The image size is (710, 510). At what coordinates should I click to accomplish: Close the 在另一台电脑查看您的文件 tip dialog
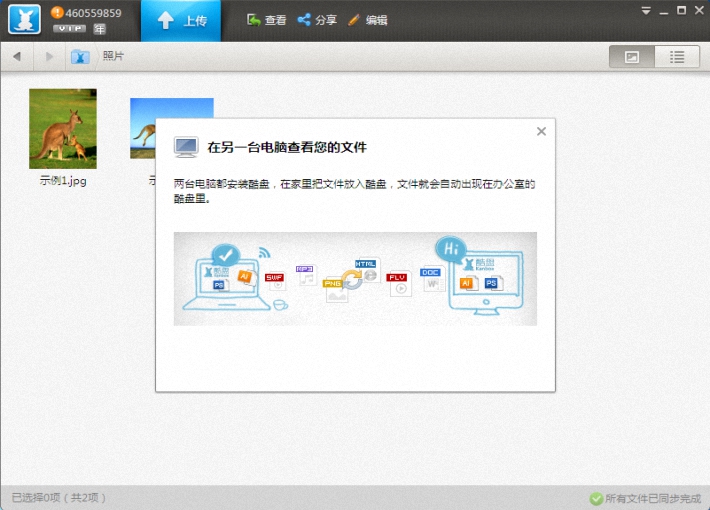coord(541,131)
